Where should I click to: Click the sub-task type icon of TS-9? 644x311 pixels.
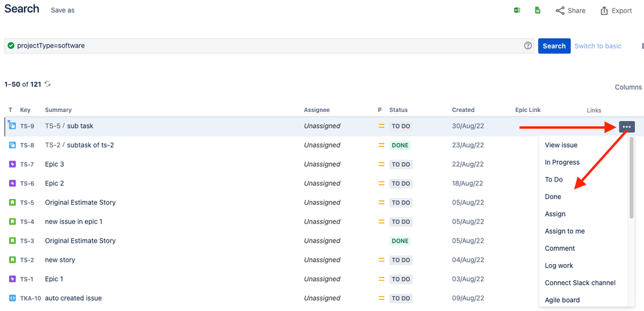click(12, 126)
